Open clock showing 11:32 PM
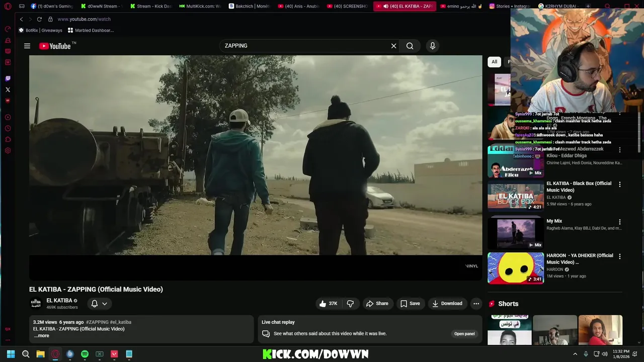Image resolution: width=644 pixels, height=362 pixels. (621, 354)
